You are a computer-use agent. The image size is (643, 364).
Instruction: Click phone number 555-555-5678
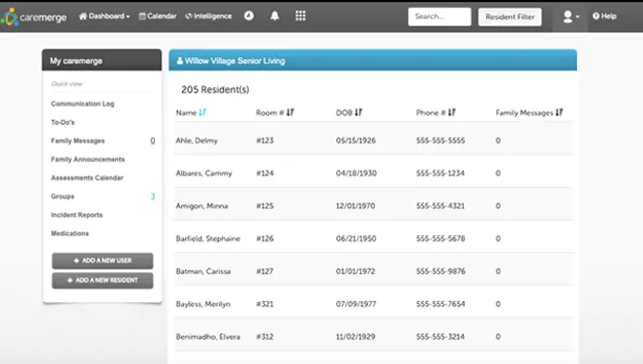coord(441,238)
